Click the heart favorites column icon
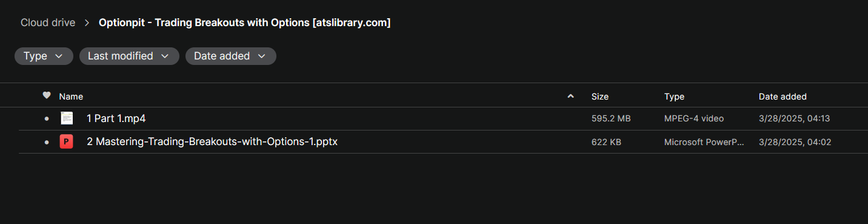Viewport: 868px width, 224px height. click(x=47, y=96)
